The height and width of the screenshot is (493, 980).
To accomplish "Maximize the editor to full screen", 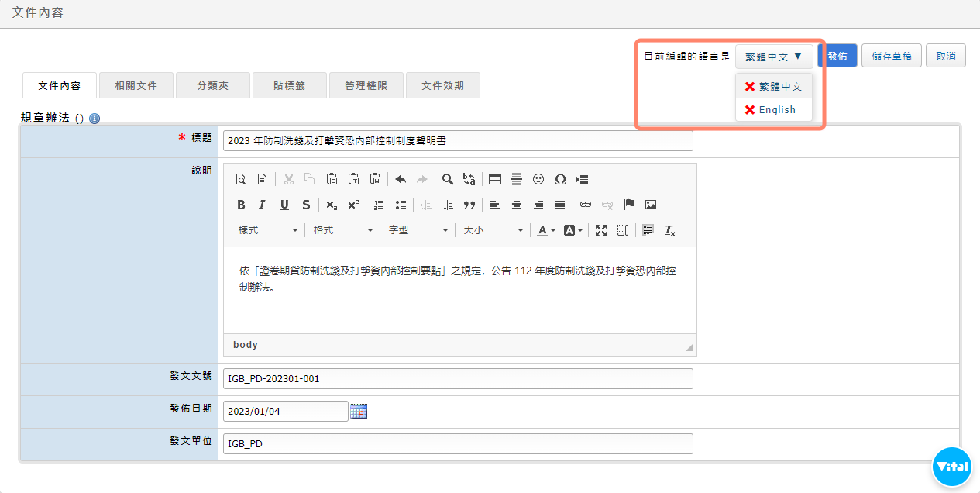I will click(x=601, y=230).
